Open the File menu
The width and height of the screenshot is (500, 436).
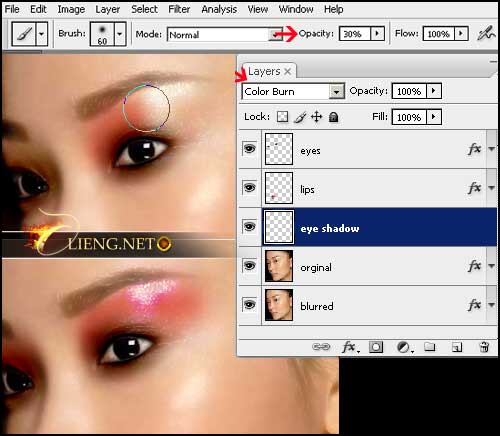(x=12, y=9)
